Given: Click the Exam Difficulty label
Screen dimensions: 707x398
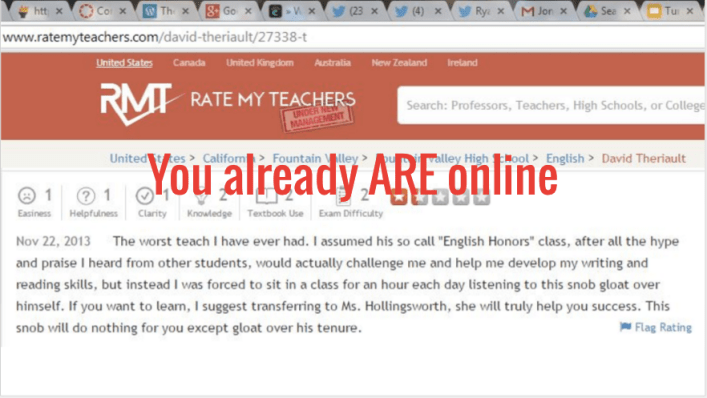Looking at the screenshot, I should tap(351, 213).
